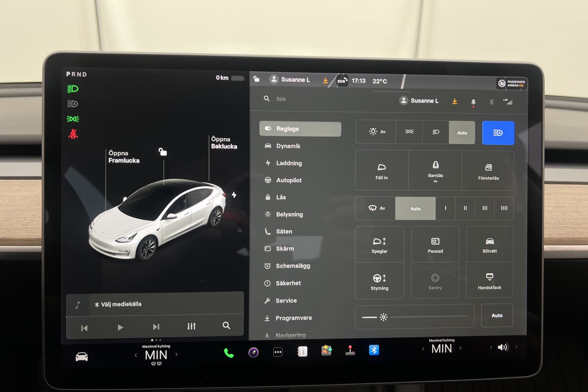Open the Styrning steering adjustment tile
The height and width of the screenshot is (392, 588).
coord(379,281)
